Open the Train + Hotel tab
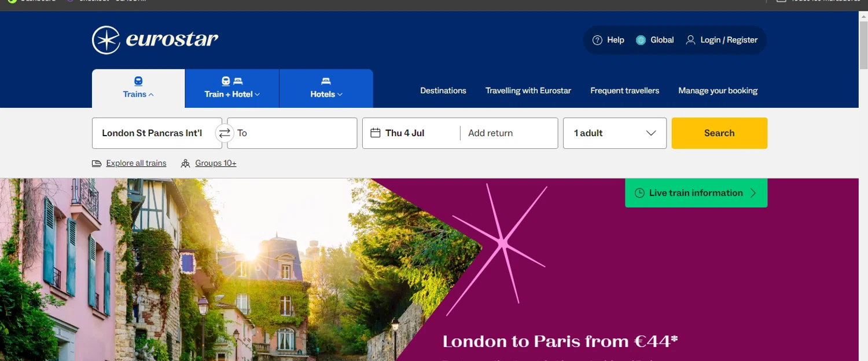 [232, 89]
